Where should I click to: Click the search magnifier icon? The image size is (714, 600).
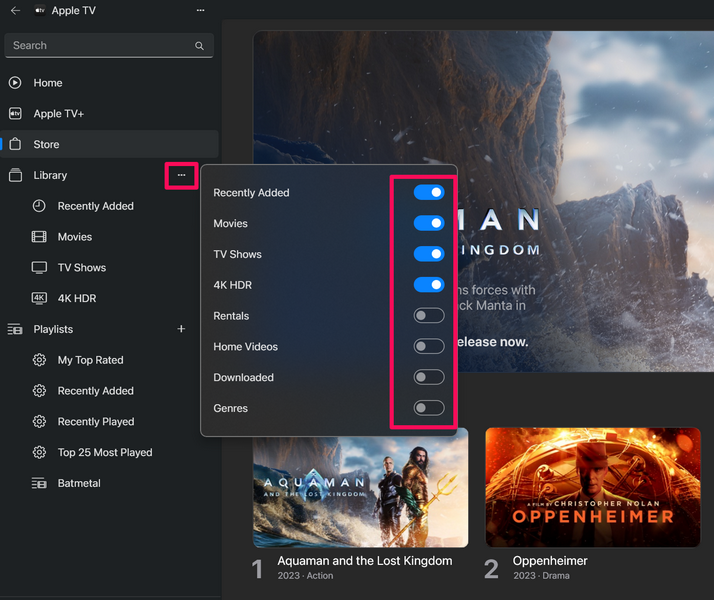coord(200,46)
